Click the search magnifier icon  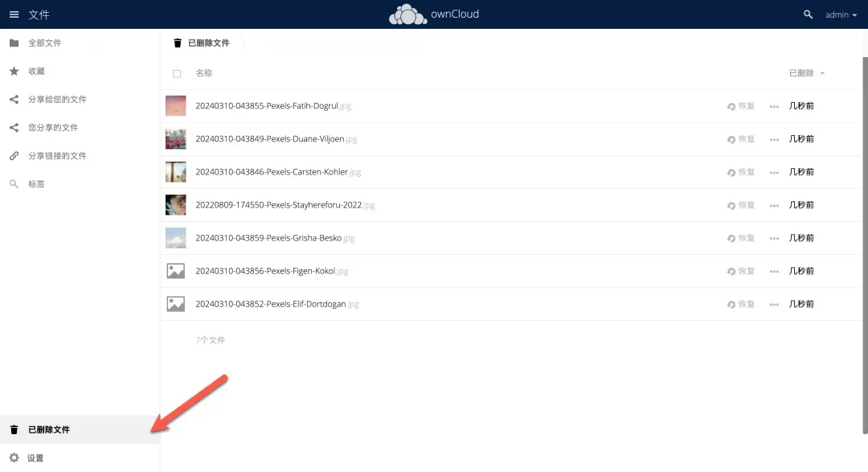pos(808,14)
